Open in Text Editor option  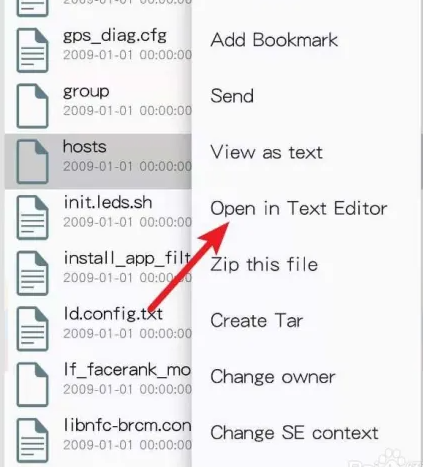coord(299,208)
